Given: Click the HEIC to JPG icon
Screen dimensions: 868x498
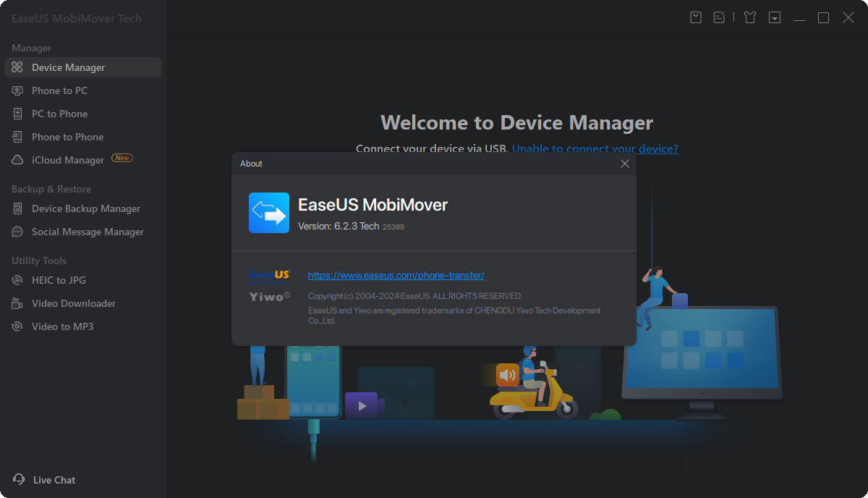Looking at the screenshot, I should coord(17,280).
